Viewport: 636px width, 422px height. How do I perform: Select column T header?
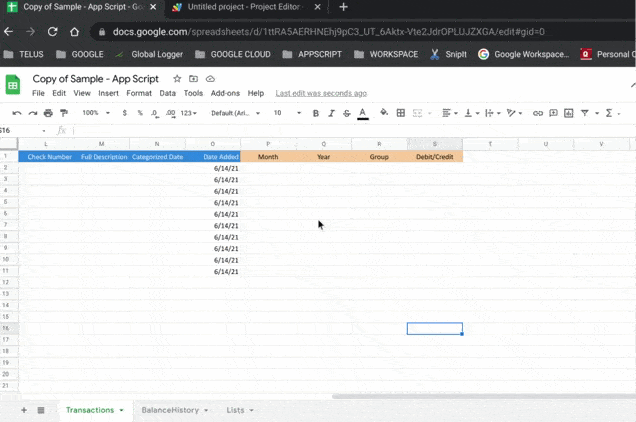tap(490, 144)
